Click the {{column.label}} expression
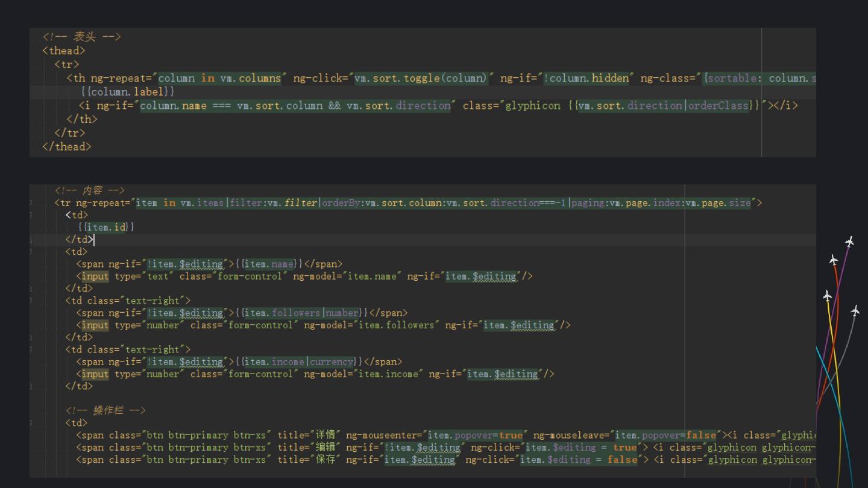868x488 pixels. pyautogui.click(x=127, y=92)
